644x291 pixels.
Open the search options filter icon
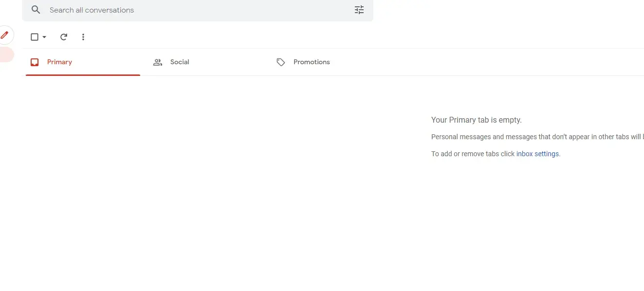click(359, 10)
